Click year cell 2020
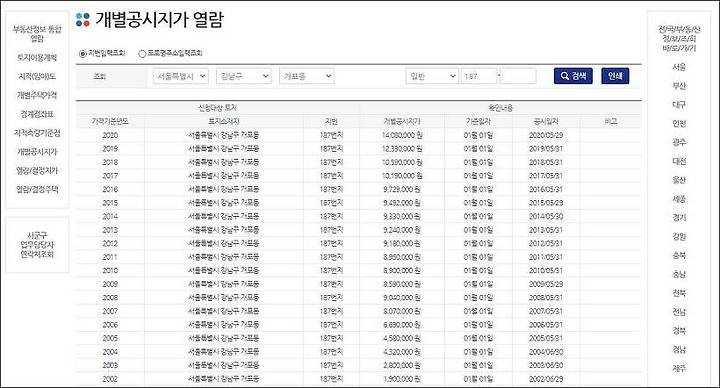Image resolution: width=720 pixels, height=388 pixels. tap(110, 135)
